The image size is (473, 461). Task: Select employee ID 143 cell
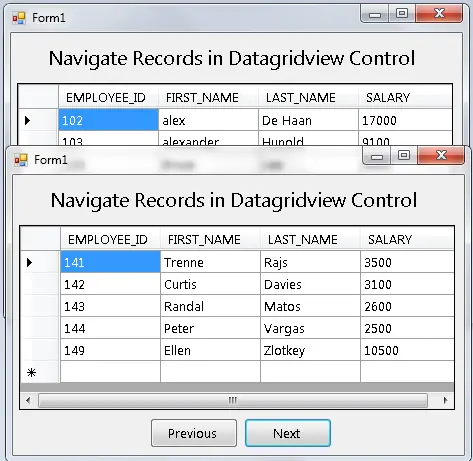click(x=110, y=306)
